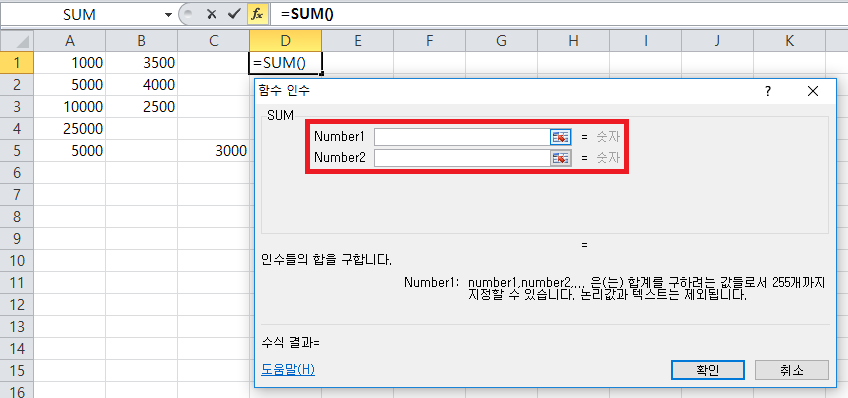The width and height of the screenshot is (848, 398).
Task: Select column J header
Action: click(717, 41)
